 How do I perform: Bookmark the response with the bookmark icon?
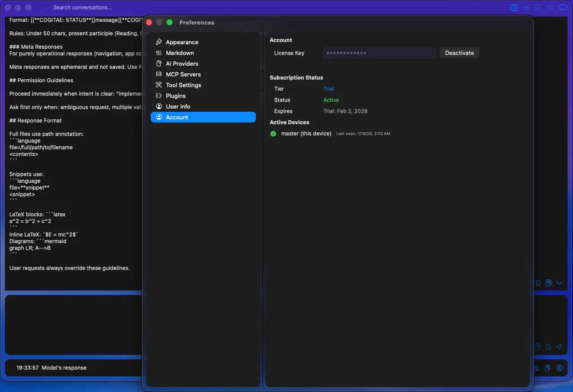click(538, 283)
